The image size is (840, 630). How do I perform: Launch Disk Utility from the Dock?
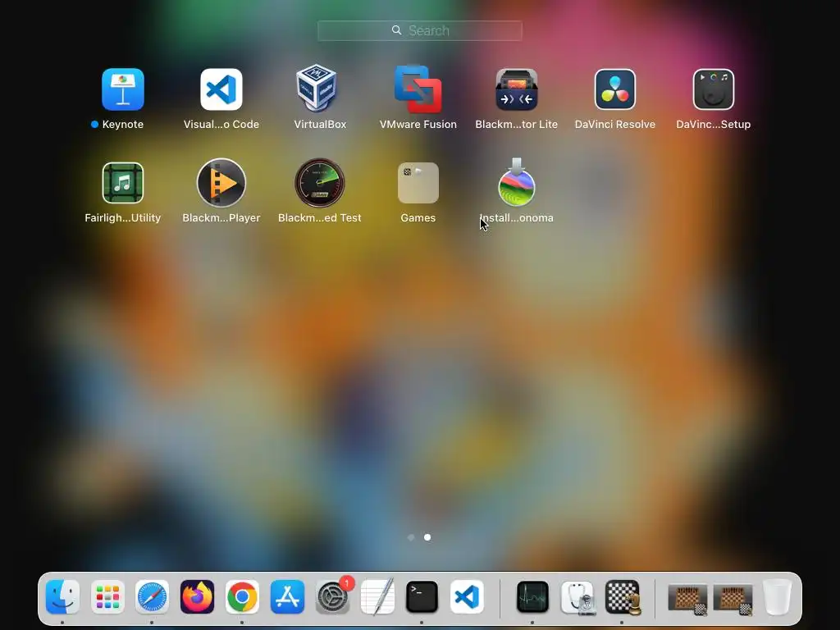click(x=577, y=596)
